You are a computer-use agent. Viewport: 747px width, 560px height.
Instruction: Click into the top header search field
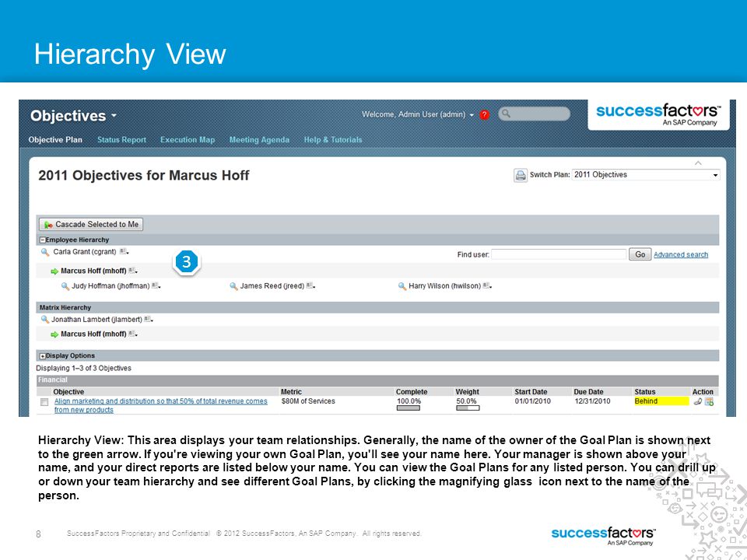point(534,114)
